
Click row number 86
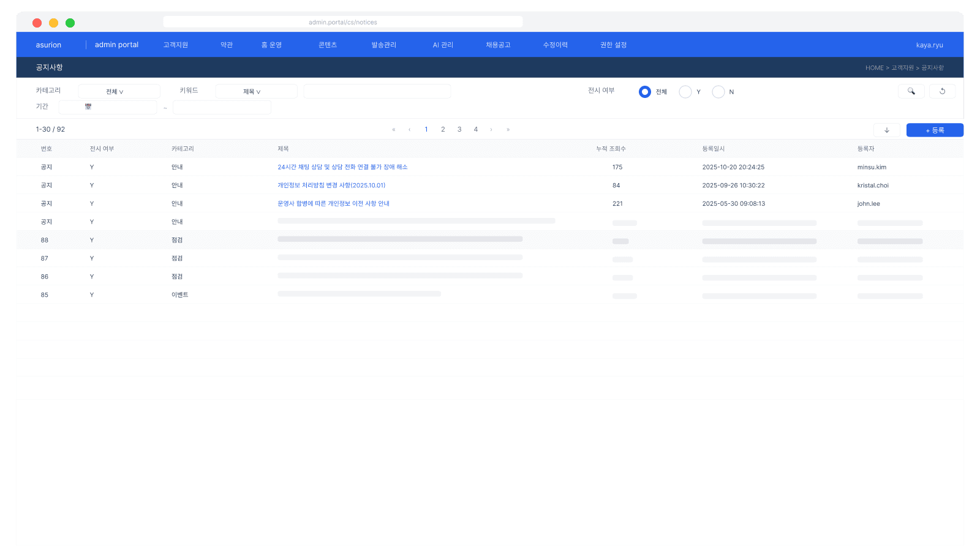[x=45, y=277]
